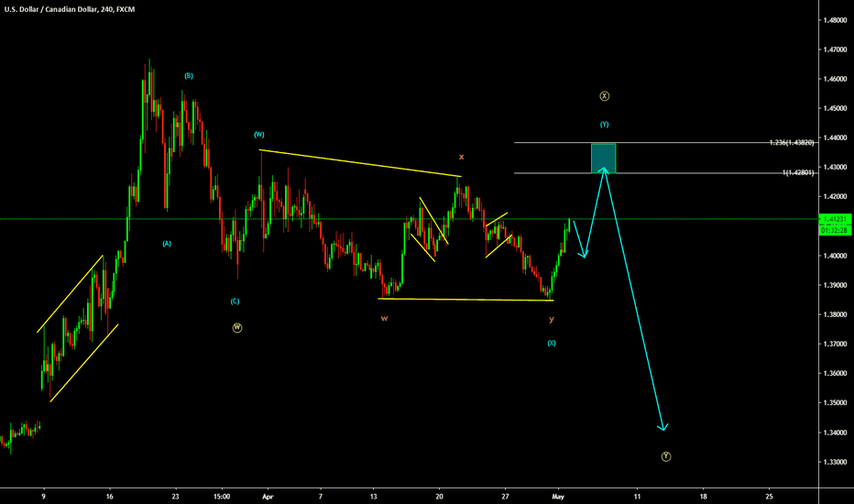The height and width of the screenshot is (504, 854).
Task: Select the cyan (A) wave label
Action: (x=167, y=244)
